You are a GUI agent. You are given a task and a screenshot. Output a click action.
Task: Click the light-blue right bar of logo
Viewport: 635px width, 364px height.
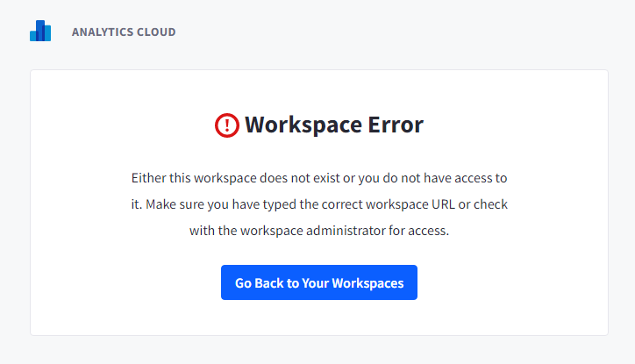pos(47,33)
